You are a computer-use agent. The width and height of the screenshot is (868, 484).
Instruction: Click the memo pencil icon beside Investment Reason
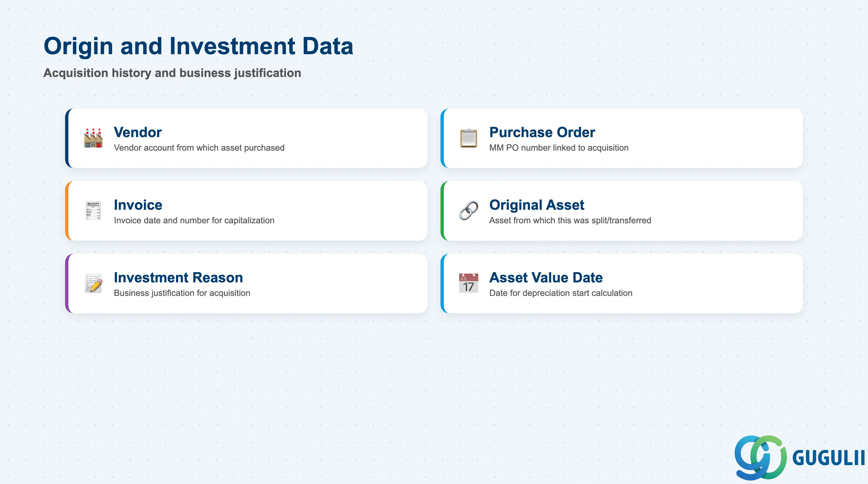93,283
